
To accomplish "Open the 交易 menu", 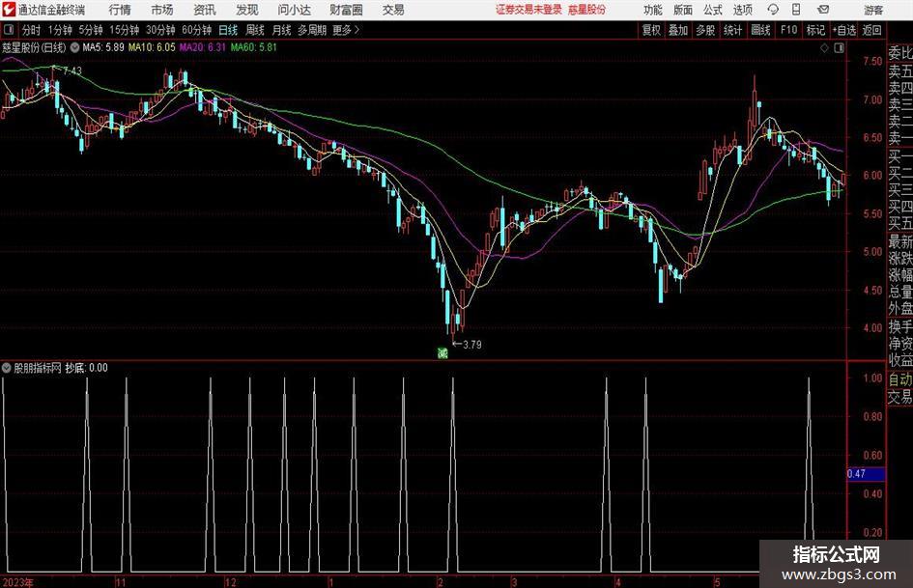I will [393, 10].
